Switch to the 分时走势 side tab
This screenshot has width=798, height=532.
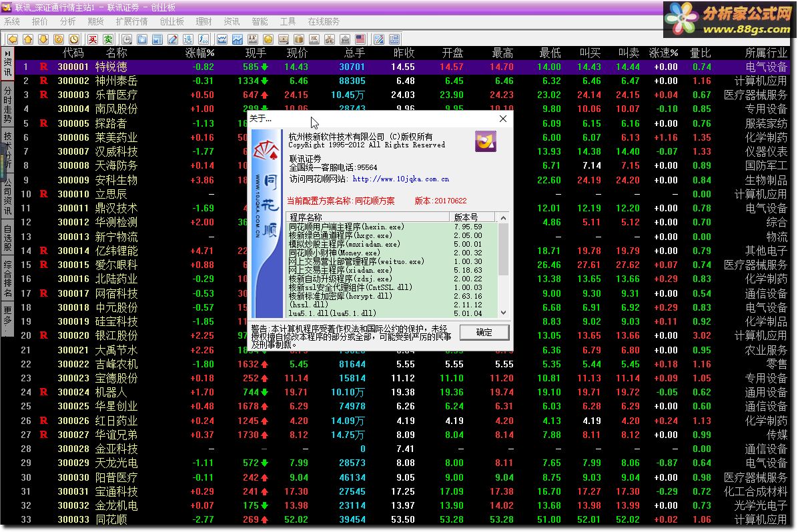point(7,105)
